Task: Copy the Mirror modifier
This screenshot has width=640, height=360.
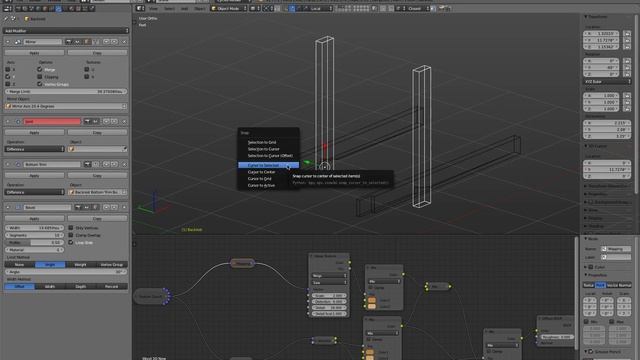Action: click(97, 53)
